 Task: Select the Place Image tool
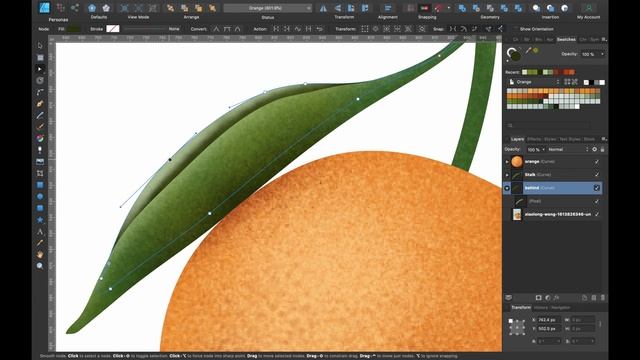40,162
